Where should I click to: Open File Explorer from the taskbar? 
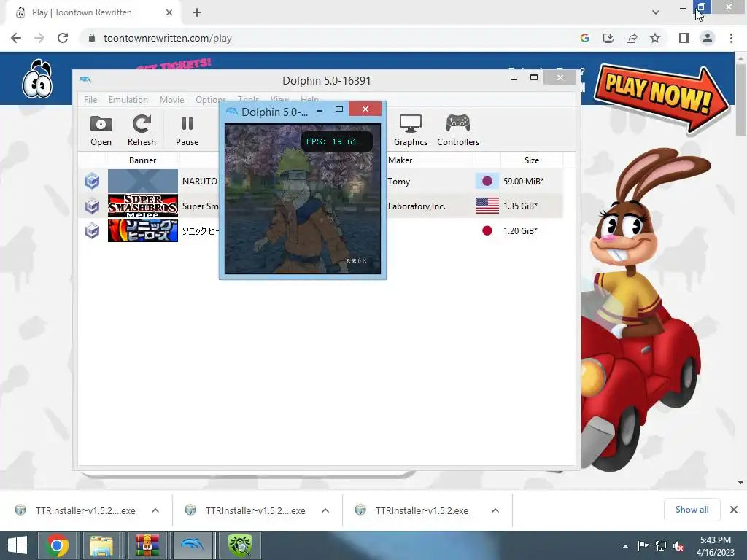pyautogui.click(x=101, y=545)
